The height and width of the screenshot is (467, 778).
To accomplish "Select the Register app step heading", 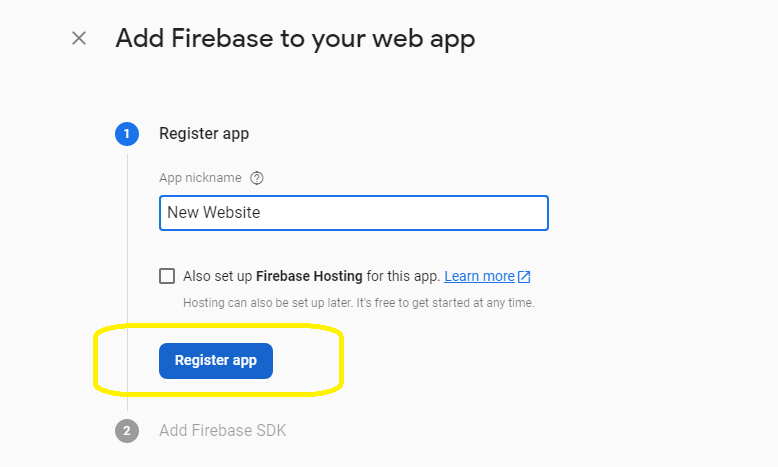I will pos(204,134).
